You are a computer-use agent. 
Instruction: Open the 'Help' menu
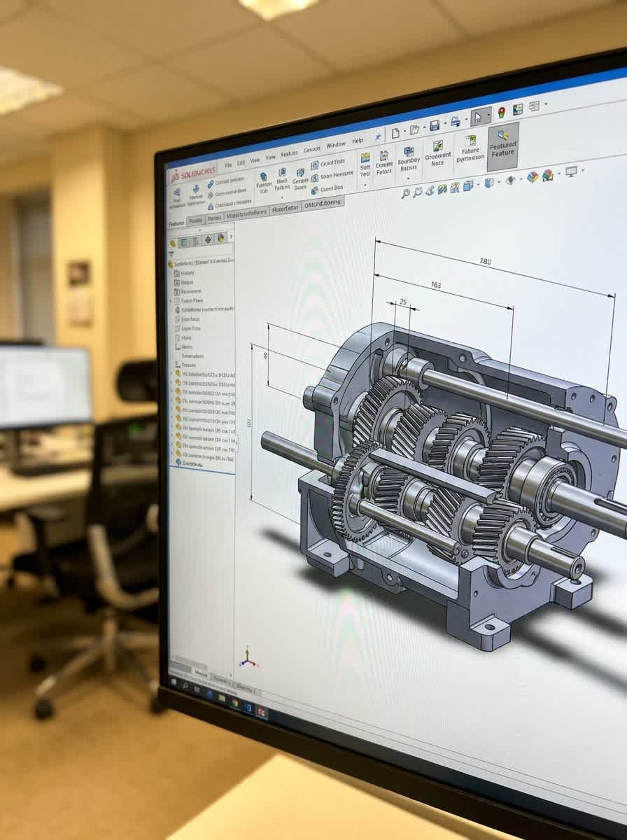[x=358, y=141]
